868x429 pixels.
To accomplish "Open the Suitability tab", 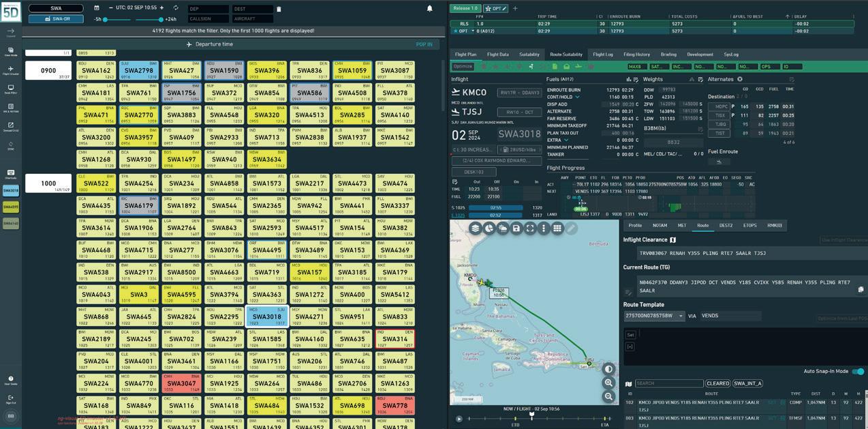I will 529,55.
